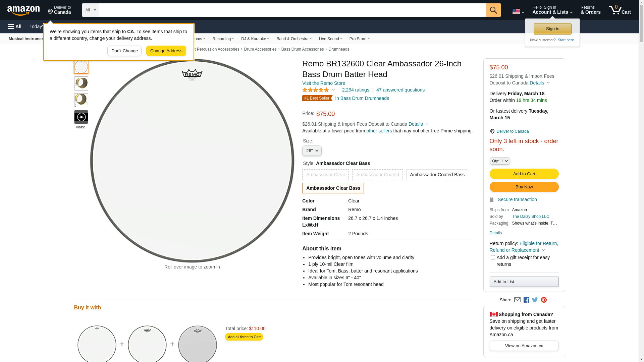Expand the search category All dropdown
Screen dimensions: 644x362
(91, 10)
